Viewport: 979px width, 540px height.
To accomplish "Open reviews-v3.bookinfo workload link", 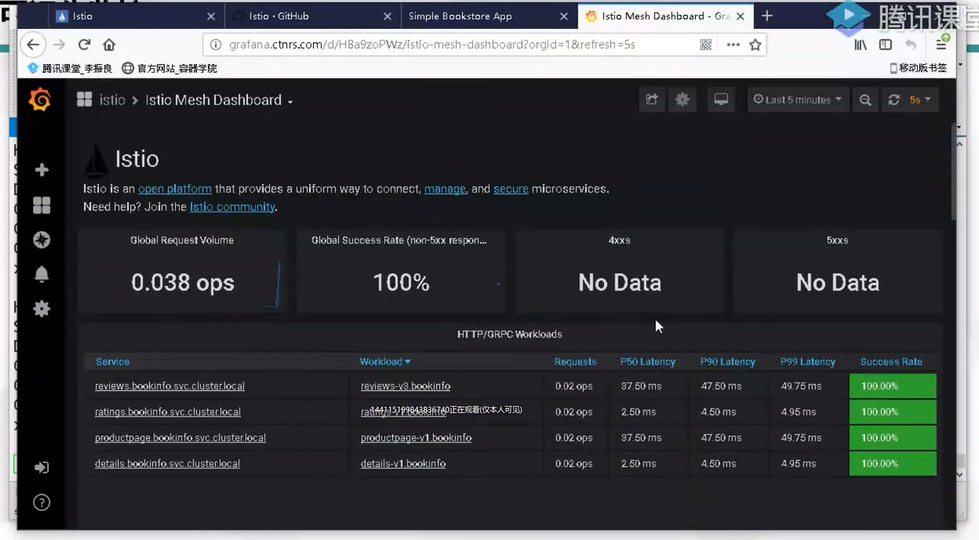I will pos(405,386).
